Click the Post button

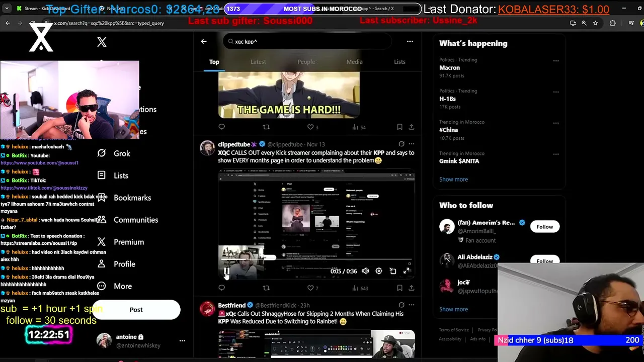(136, 310)
